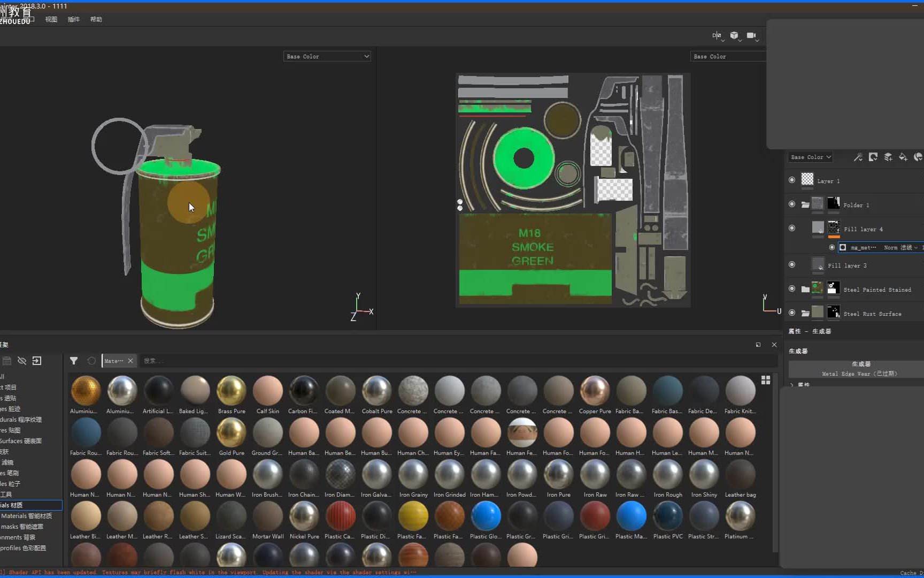Viewport: 924px width, 578px height.
Task: Click the folder icon of Steel Rust Surface
Action: pyautogui.click(x=805, y=313)
